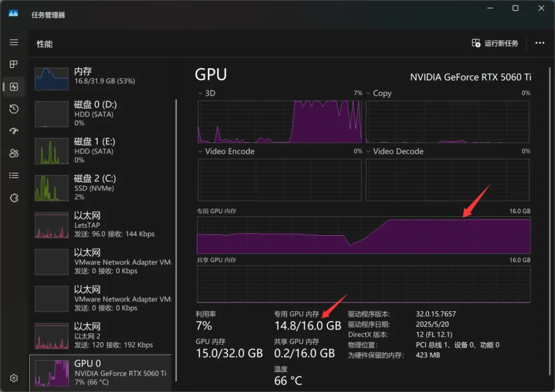
Task: Click the 磁盘 2 (C:) graph thumbnail
Action: [51, 188]
